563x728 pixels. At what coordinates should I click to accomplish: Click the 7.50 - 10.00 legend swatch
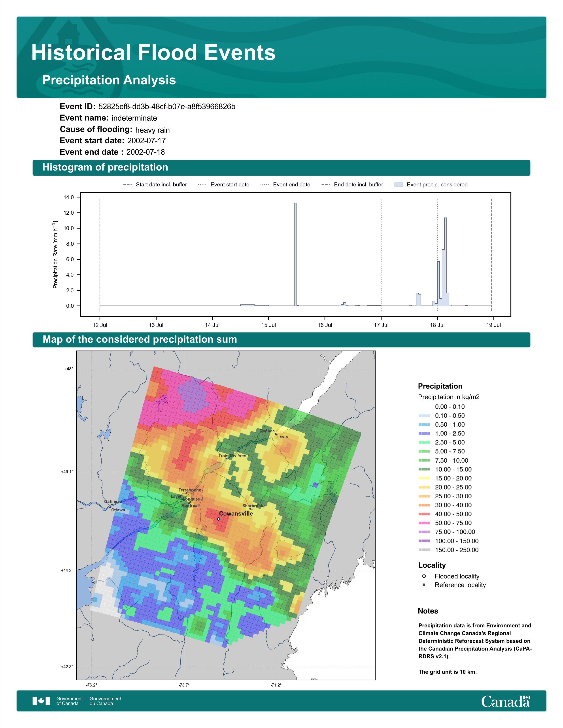coord(424,460)
